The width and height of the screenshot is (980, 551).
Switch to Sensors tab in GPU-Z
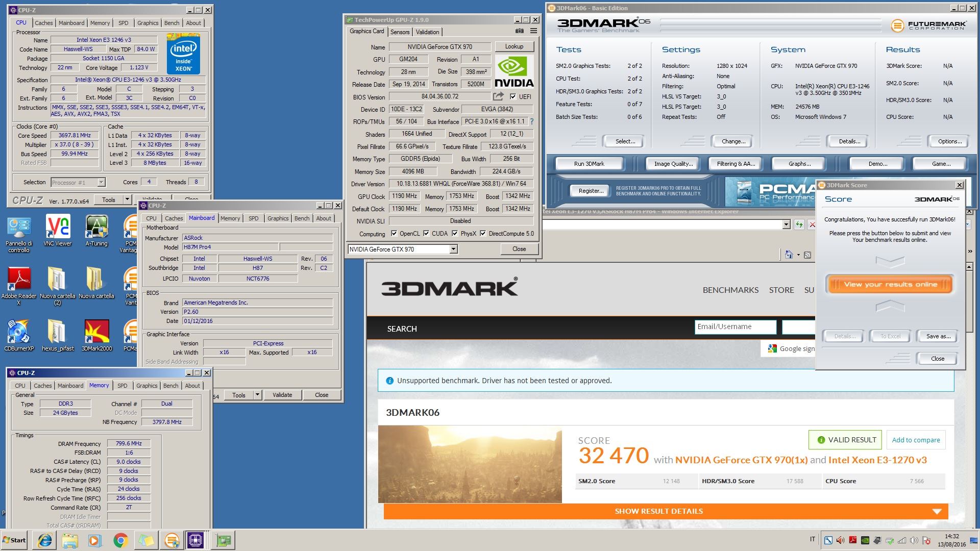[400, 32]
